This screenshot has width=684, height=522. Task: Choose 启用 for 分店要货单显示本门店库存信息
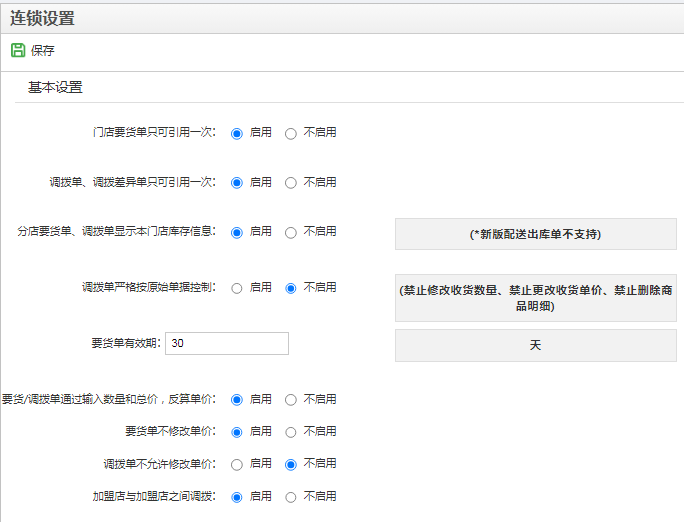pos(236,233)
